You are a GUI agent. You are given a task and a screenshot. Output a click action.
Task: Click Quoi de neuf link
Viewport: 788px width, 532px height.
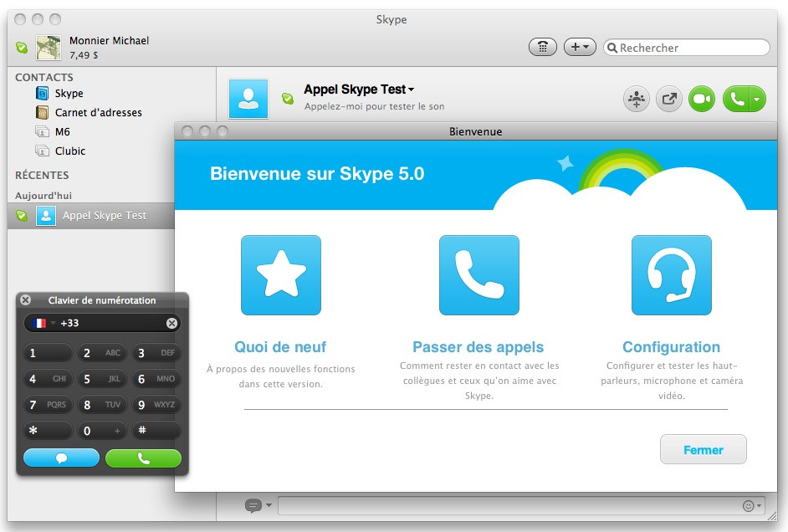pyautogui.click(x=280, y=347)
